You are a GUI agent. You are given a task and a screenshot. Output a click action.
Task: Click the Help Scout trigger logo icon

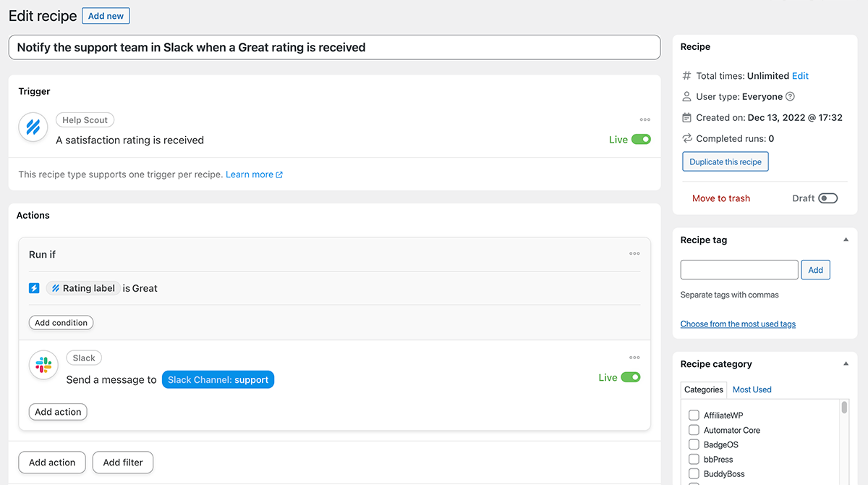(x=33, y=128)
